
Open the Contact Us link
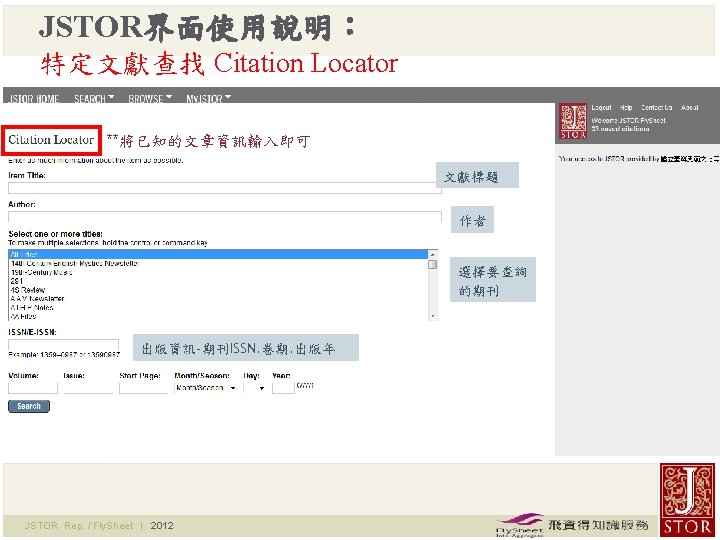tap(657, 107)
